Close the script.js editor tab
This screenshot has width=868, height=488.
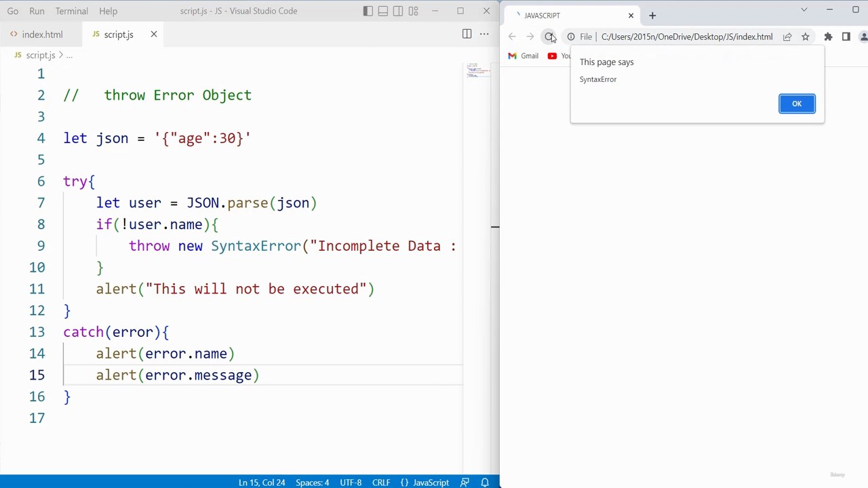tap(154, 35)
